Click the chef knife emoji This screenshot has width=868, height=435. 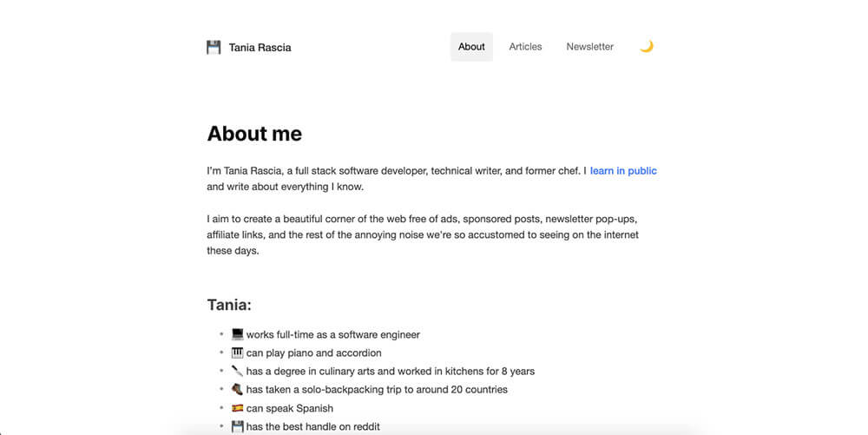pos(238,371)
